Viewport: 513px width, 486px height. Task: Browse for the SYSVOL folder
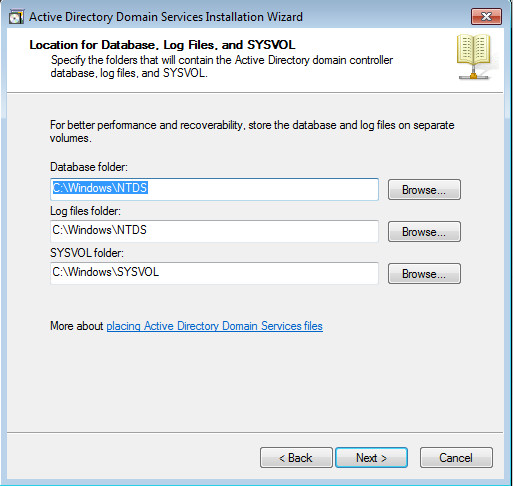[424, 274]
